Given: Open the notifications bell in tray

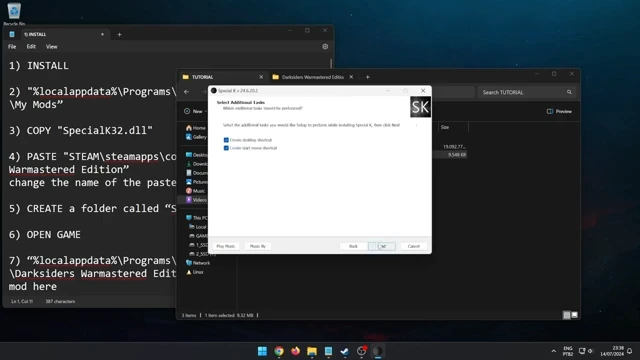Looking at the screenshot, I should point(630,351).
